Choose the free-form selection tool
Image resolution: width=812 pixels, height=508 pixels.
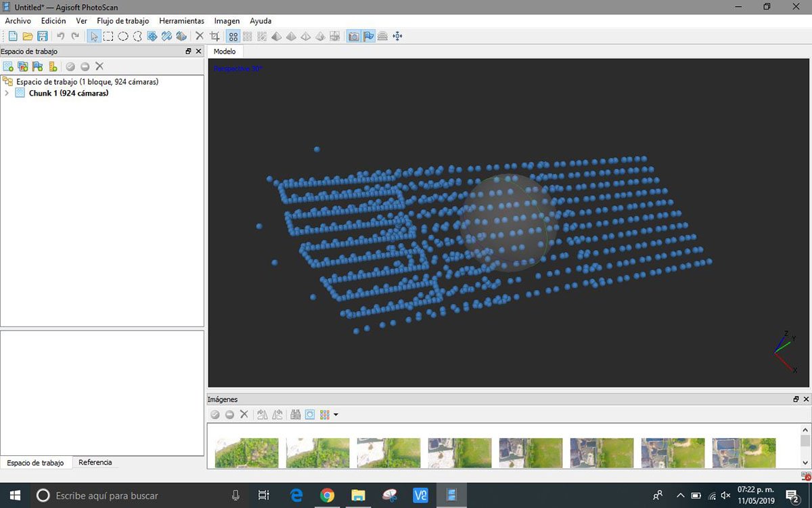[x=137, y=36]
